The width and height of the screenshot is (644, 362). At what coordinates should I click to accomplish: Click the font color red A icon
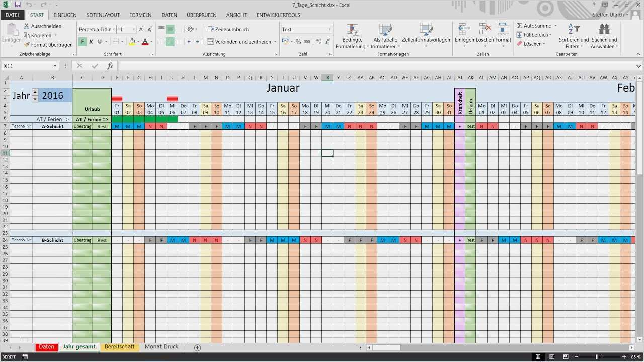pos(145,42)
